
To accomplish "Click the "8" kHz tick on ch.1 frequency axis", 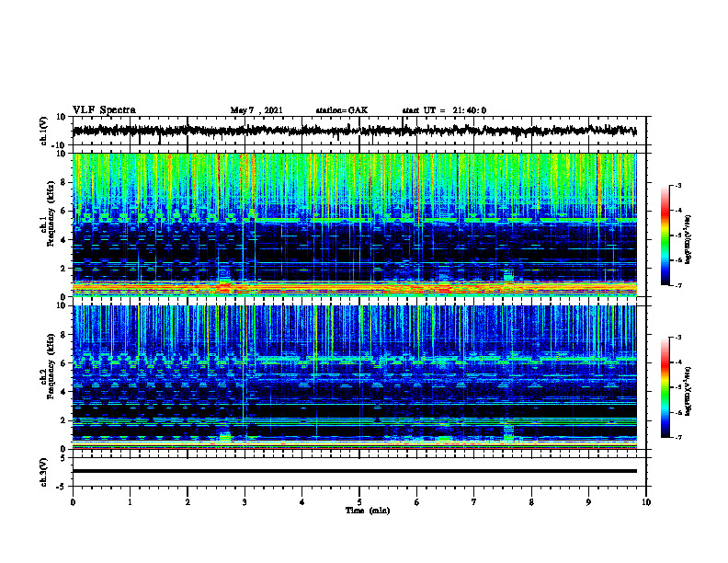I will 63,182.
